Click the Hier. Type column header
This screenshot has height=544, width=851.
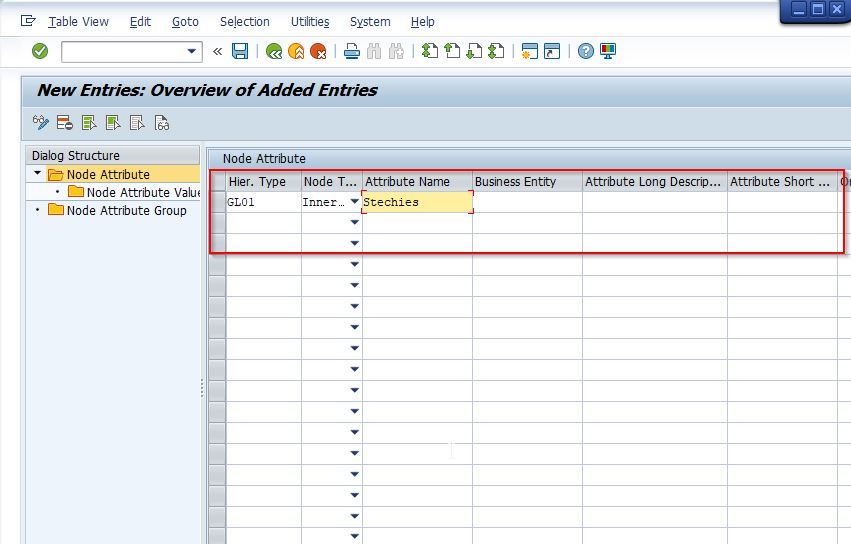click(x=263, y=182)
